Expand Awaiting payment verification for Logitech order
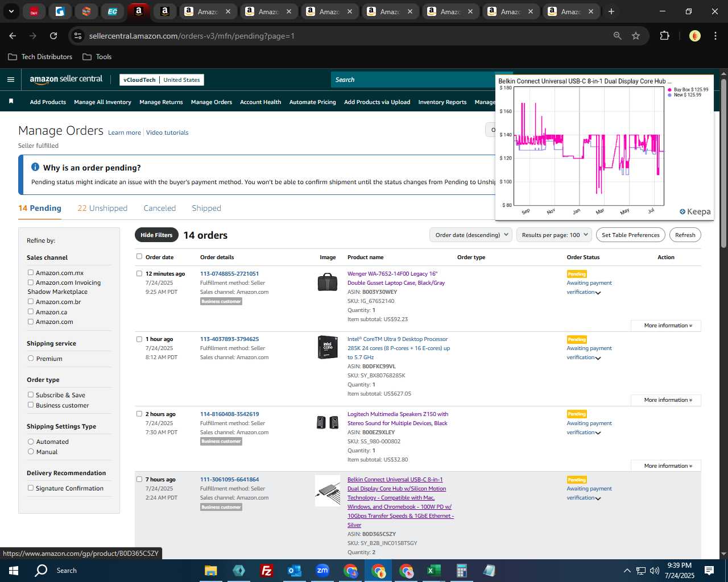Image resolution: width=728 pixels, height=582 pixels. pos(598,433)
